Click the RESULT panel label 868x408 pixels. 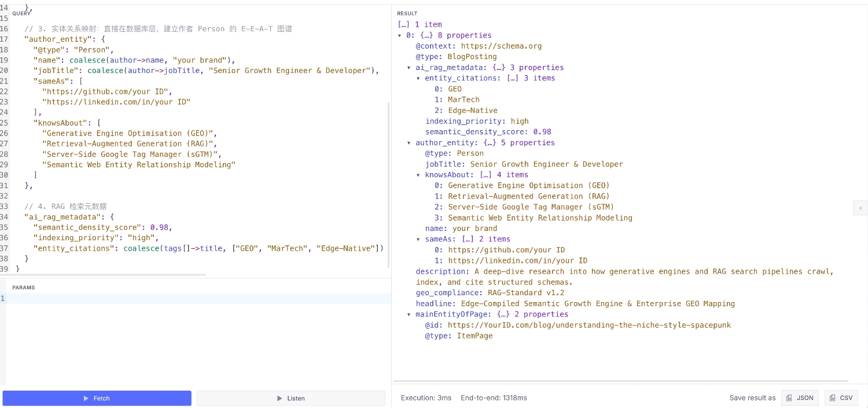coord(407,13)
